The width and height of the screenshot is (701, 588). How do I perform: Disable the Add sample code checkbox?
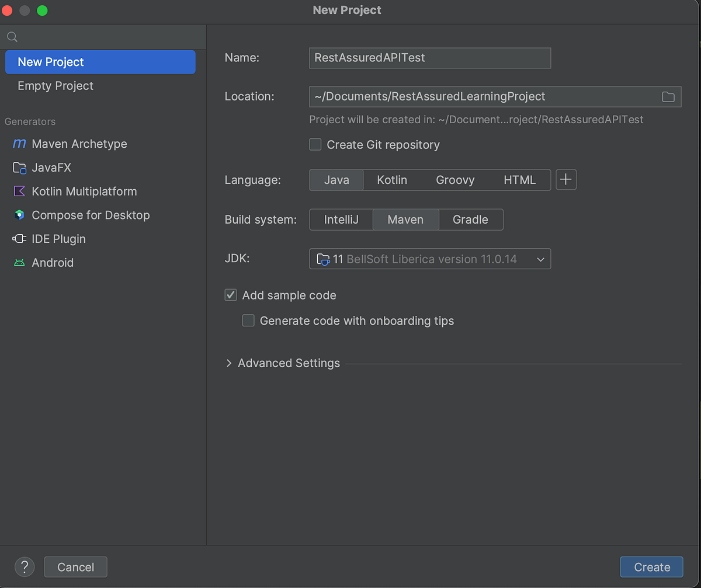pyautogui.click(x=231, y=295)
